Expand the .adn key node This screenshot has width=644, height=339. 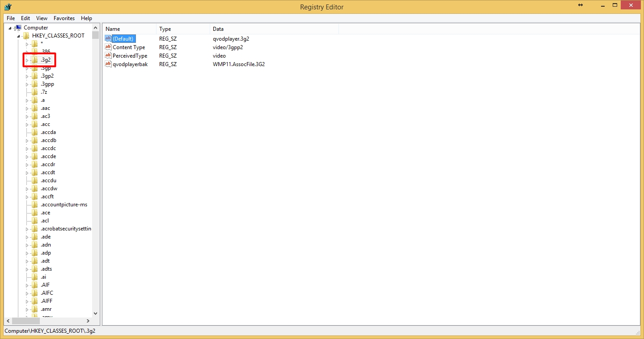click(27, 245)
